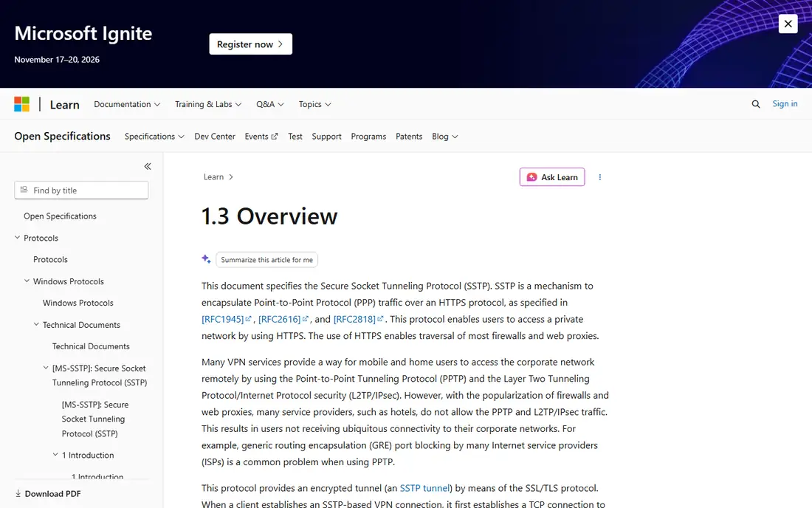
Task: Click the Learn breadcrumb link
Action: 213,176
